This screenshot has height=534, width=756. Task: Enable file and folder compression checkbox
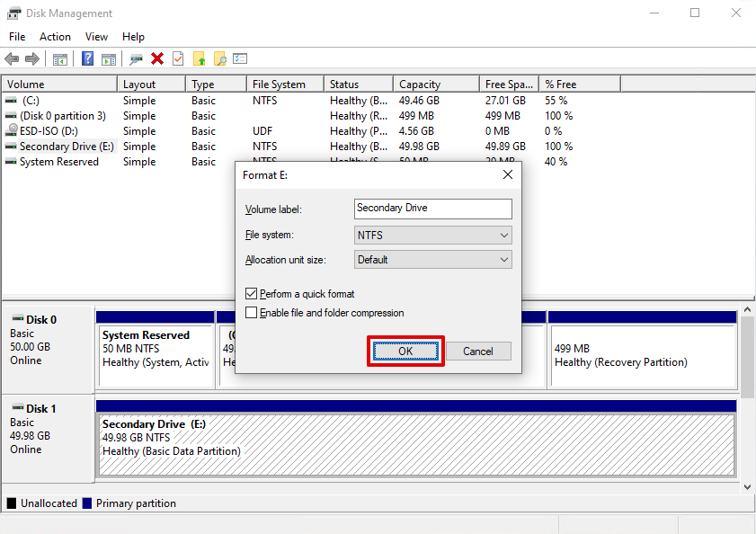tap(252, 313)
